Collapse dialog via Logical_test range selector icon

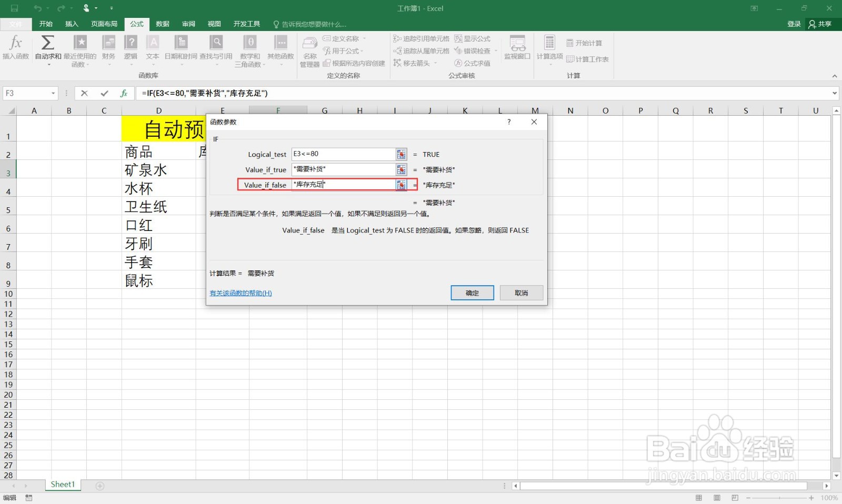tap(402, 154)
